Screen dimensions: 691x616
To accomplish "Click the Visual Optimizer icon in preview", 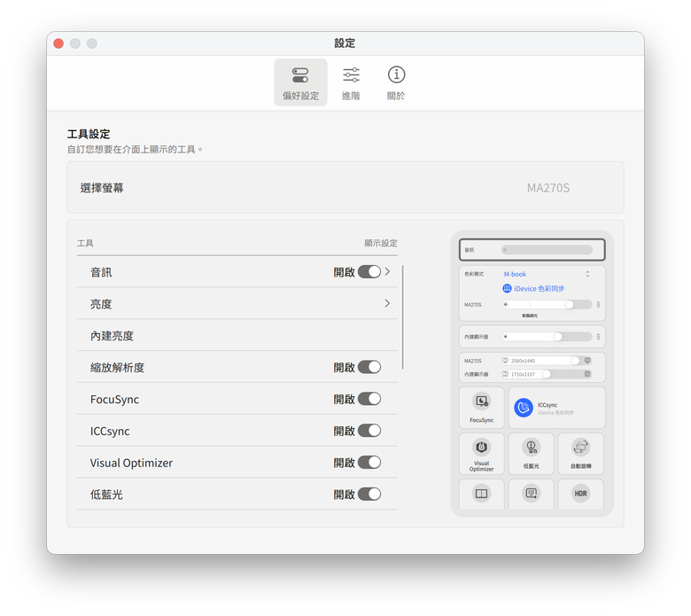I will [x=481, y=447].
